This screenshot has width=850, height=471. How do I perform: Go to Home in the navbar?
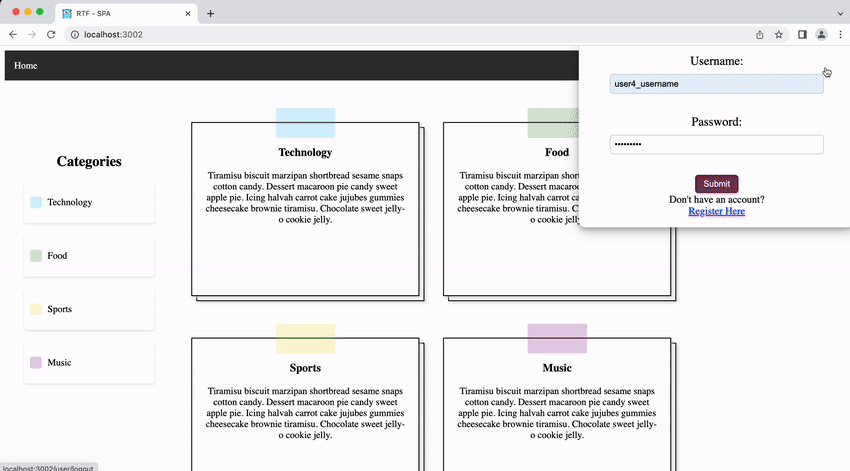click(x=25, y=66)
